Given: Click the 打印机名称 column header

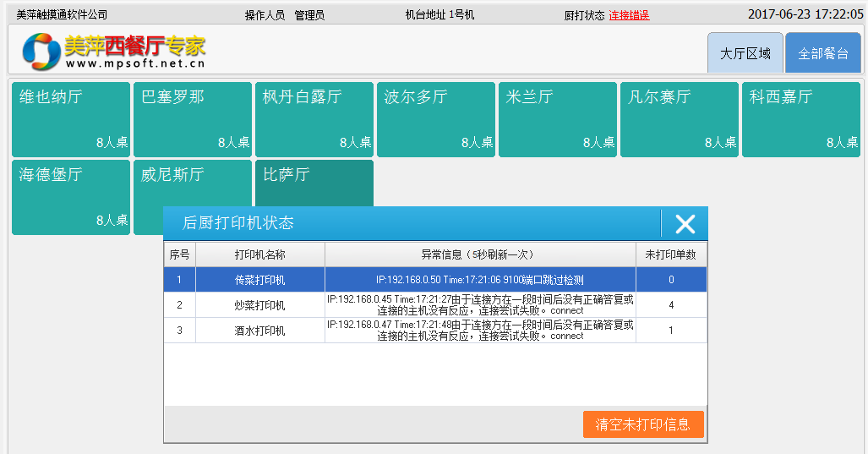Looking at the screenshot, I should click(260, 254).
